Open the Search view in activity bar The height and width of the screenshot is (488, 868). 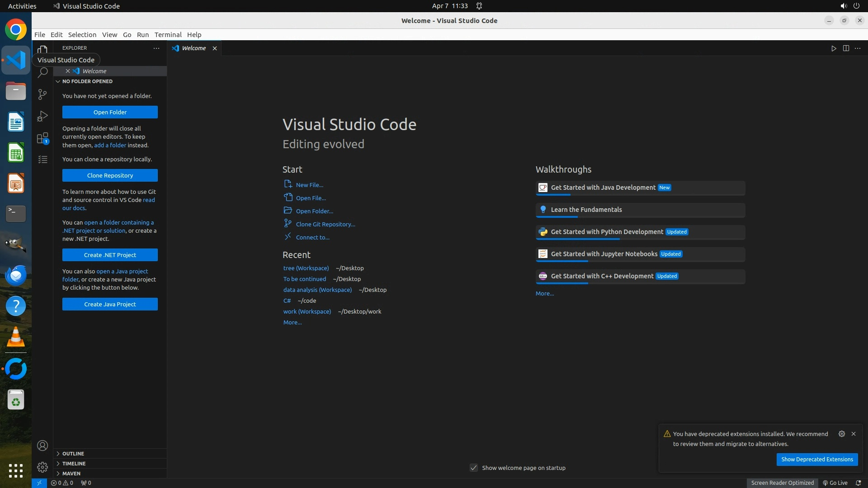(x=42, y=73)
